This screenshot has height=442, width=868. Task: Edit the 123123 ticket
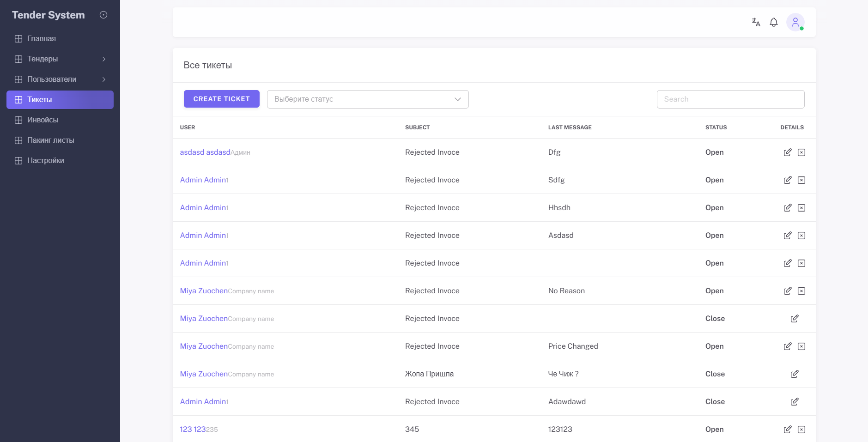788,430
